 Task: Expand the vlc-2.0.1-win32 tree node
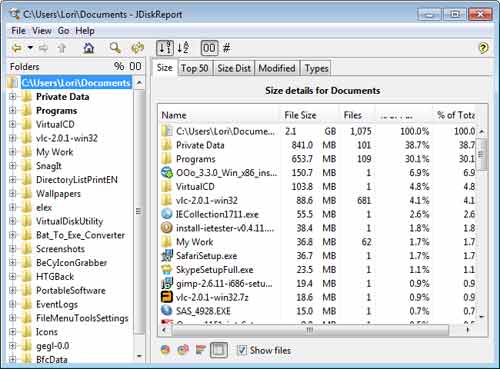(12, 138)
